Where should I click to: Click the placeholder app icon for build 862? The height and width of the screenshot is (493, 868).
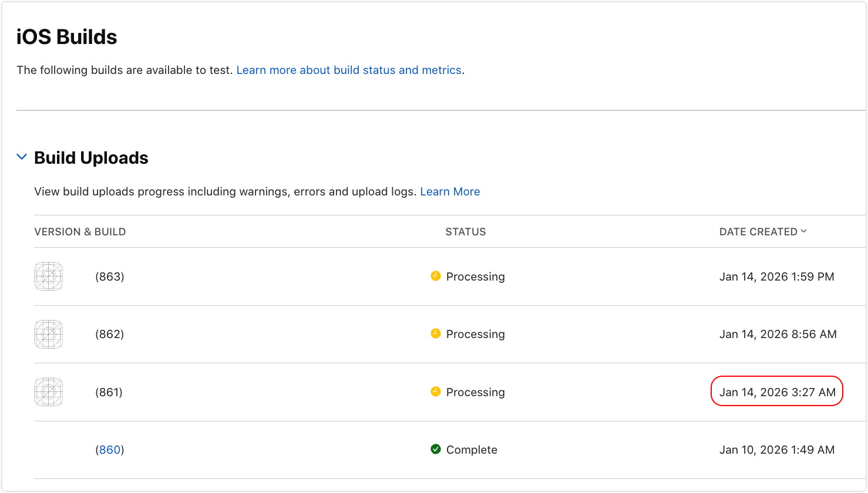click(49, 334)
